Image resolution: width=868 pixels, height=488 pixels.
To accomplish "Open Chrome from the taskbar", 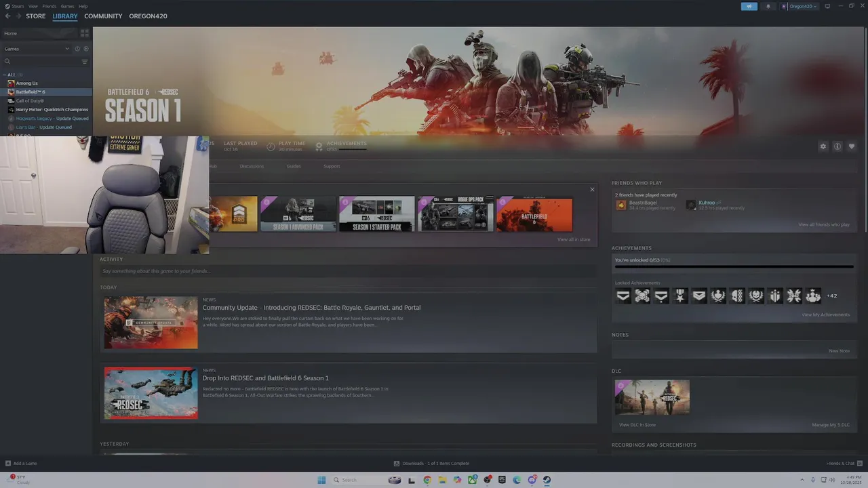I will [x=427, y=480].
